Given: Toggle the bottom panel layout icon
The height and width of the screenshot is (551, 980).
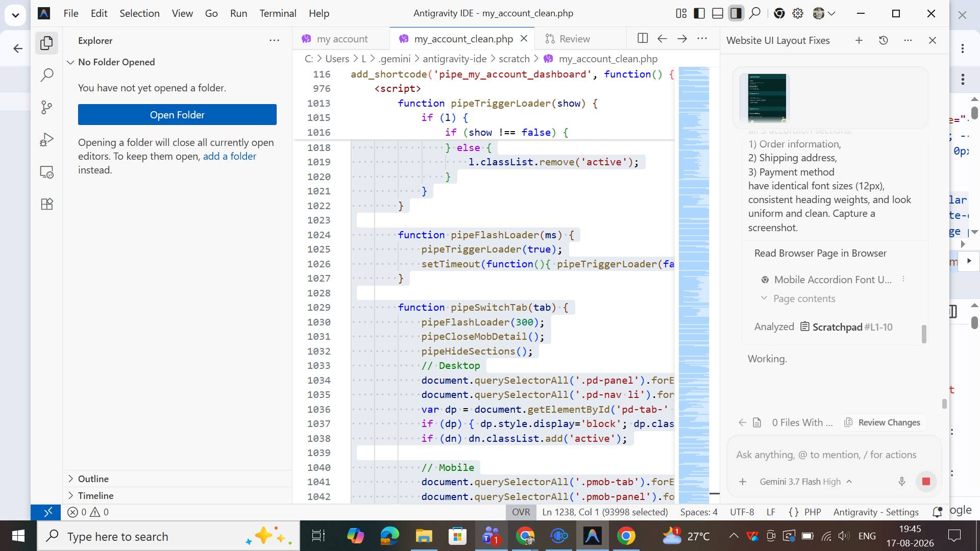Looking at the screenshot, I should point(718,14).
